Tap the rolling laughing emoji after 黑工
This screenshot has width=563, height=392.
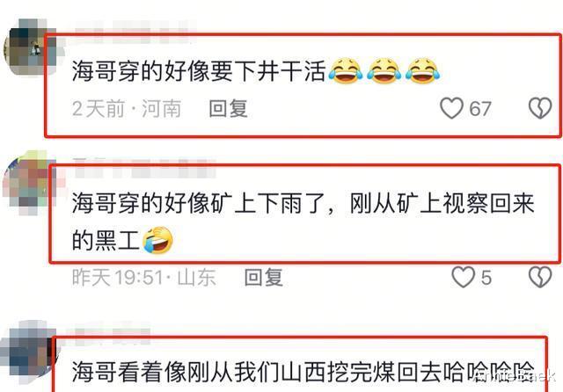click(x=158, y=240)
